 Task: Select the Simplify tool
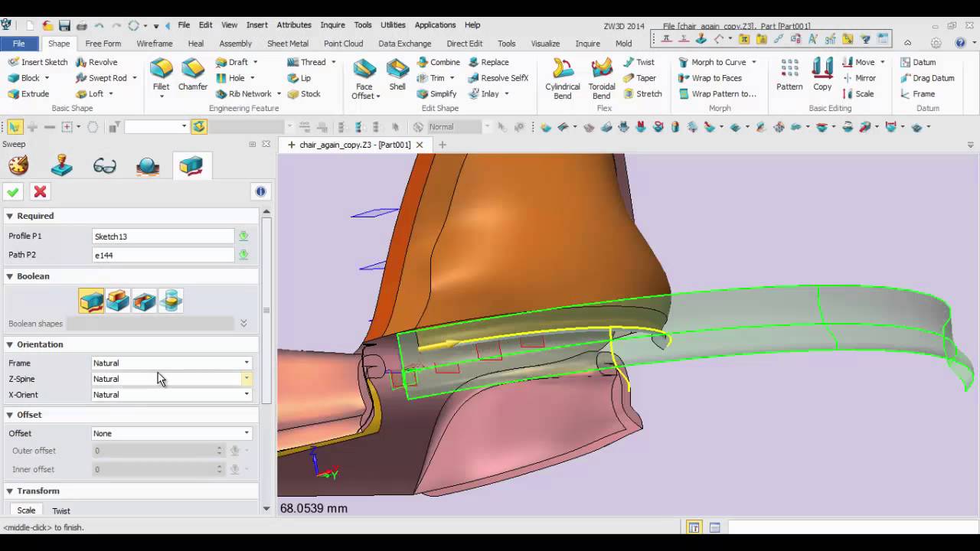(x=436, y=94)
